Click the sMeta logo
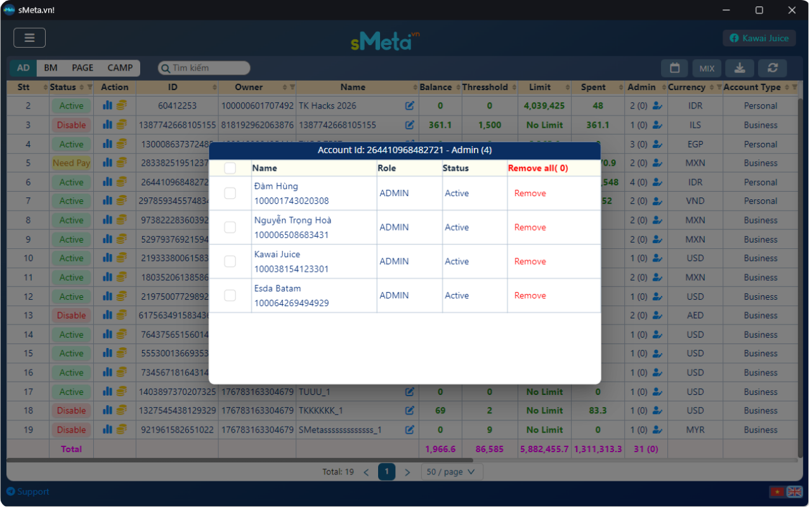 pos(385,41)
